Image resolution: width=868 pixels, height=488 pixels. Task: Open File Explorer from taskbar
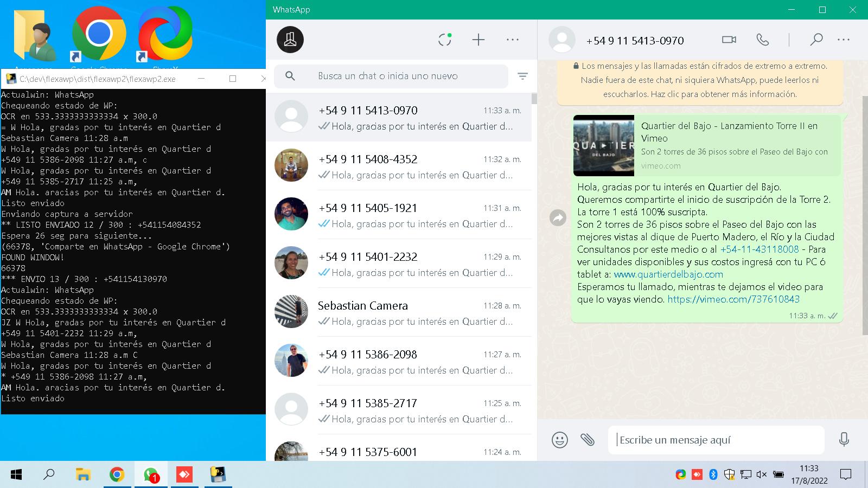pos(82,475)
